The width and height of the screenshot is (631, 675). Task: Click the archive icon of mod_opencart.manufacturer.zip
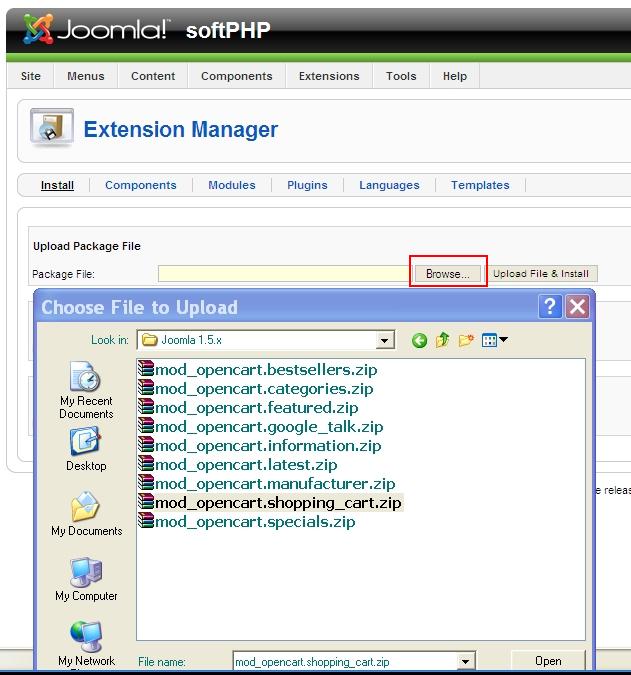coord(146,483)
